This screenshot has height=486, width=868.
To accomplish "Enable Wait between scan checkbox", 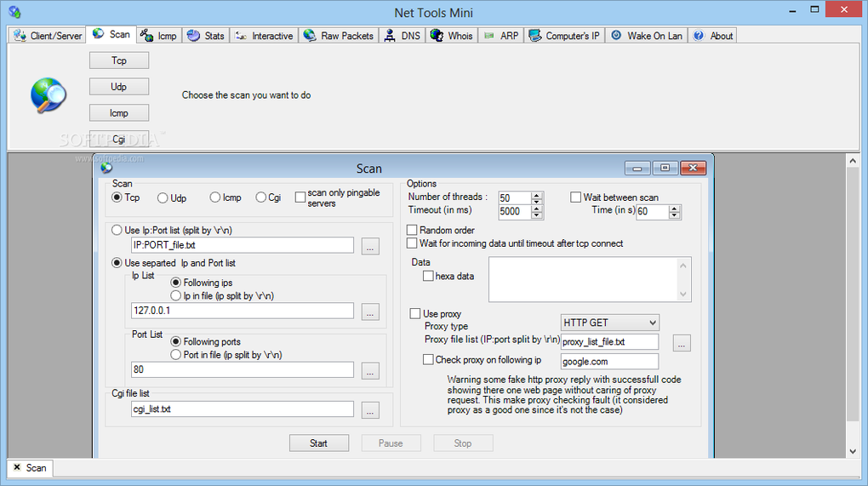I will point(576,197).
